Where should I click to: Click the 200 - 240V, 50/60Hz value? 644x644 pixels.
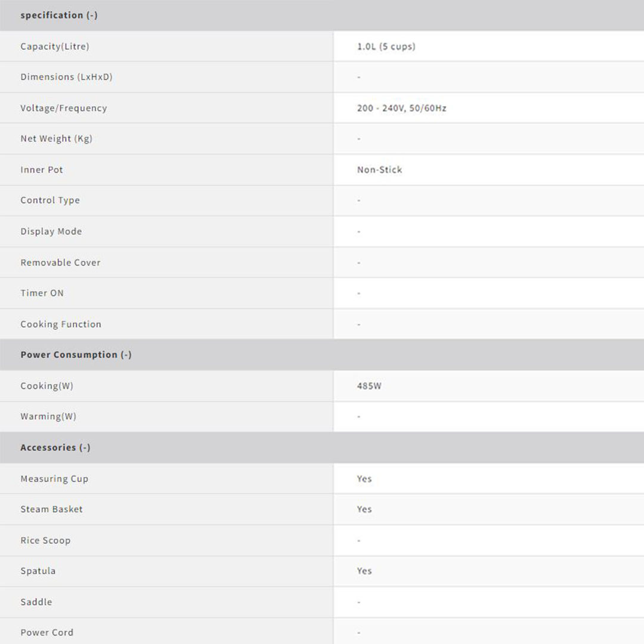click(x=401, y=109)
